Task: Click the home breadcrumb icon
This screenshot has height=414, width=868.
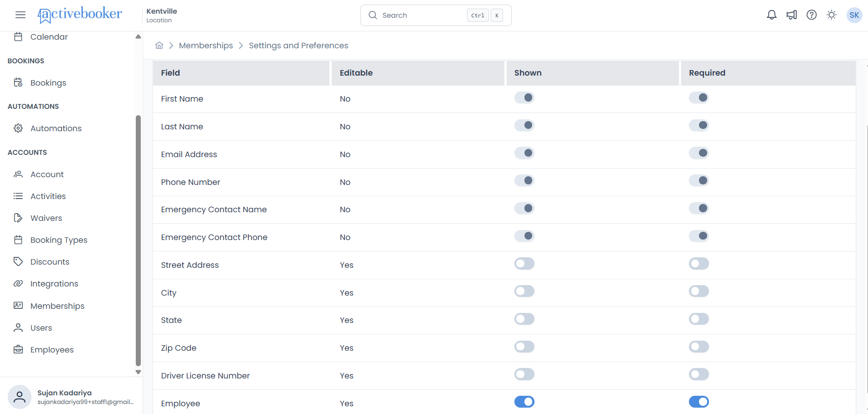Action: point(159,45)
